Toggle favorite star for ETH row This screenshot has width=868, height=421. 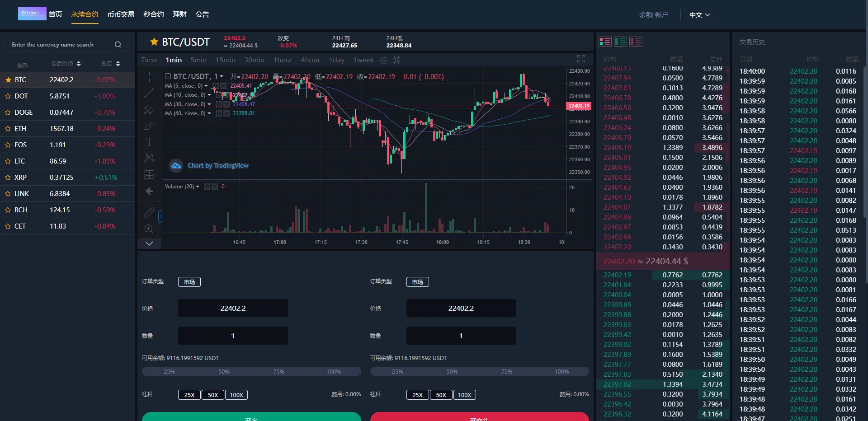click(x=8, y=129)
